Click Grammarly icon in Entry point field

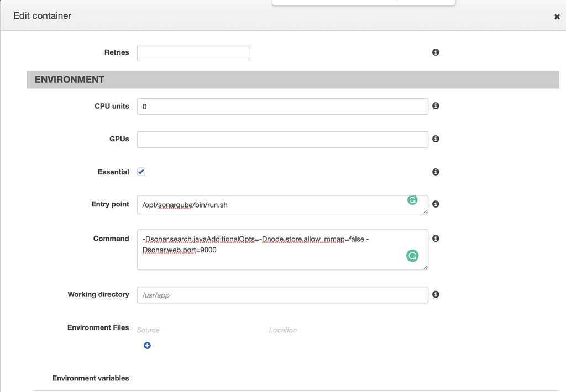pyautogui.click(x=412, y=200)
